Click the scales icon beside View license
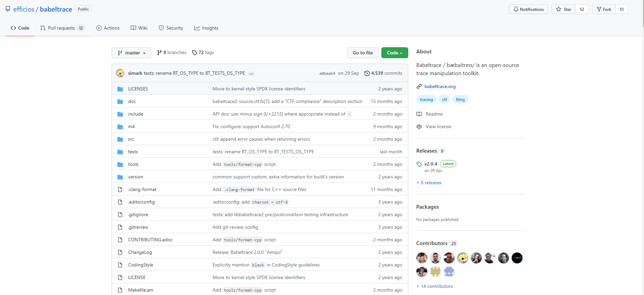This screenshot has height=295, width=644. click(x=419, y=127)
